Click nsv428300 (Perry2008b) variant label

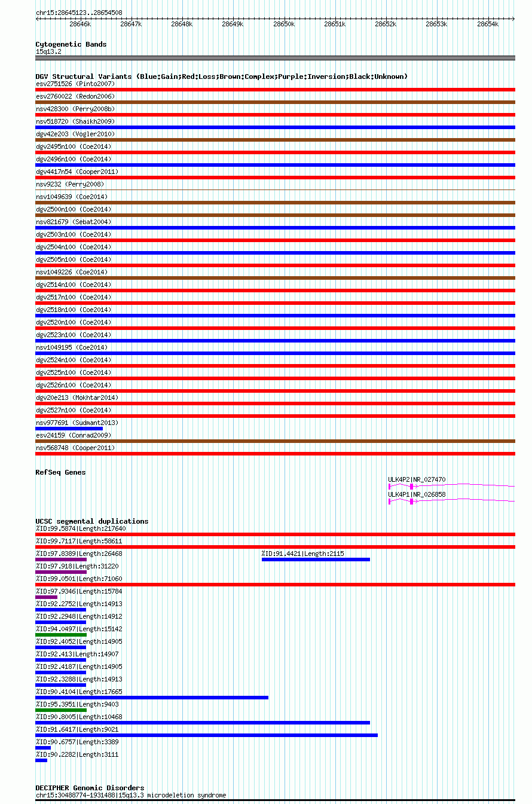pos(75,109)
